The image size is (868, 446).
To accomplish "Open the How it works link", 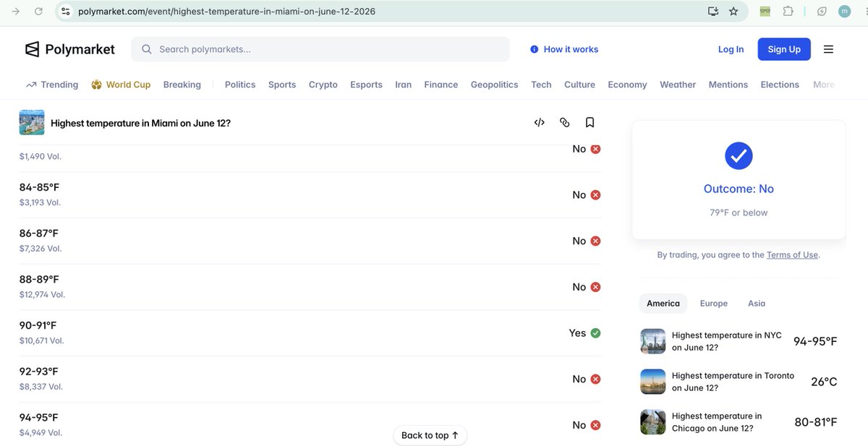I will click(x=571, y=49).
